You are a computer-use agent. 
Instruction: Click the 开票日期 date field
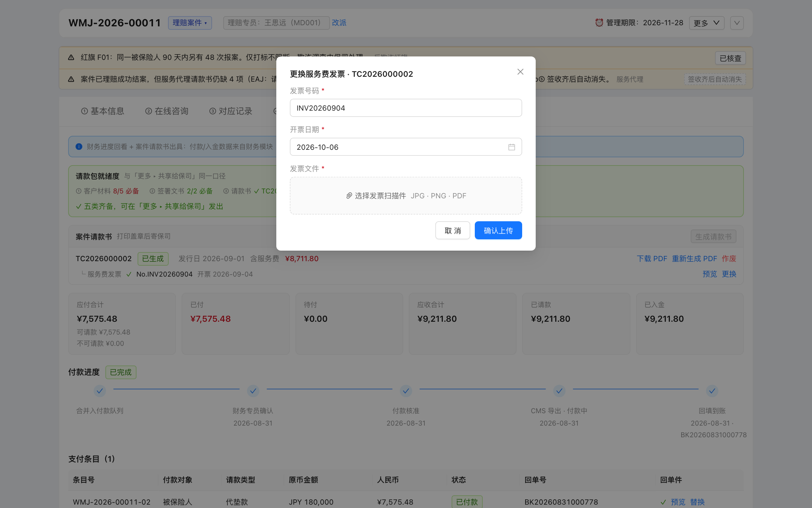click(x=406, y=147)
